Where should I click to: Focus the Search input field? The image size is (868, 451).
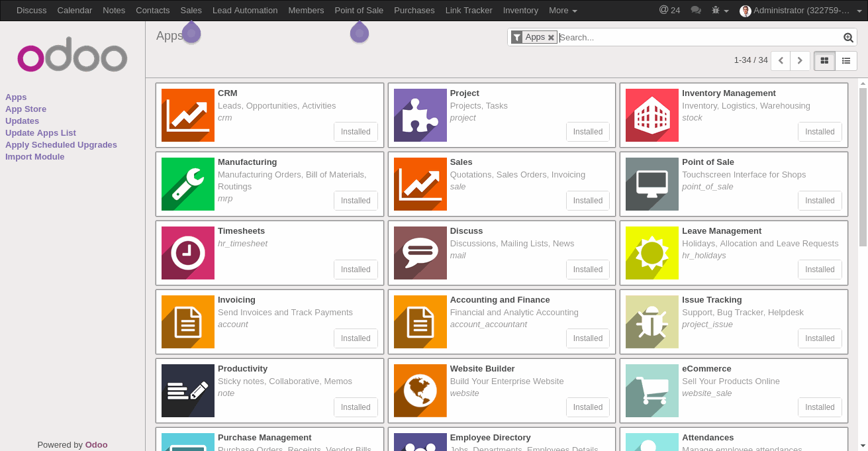coord(700,38)
